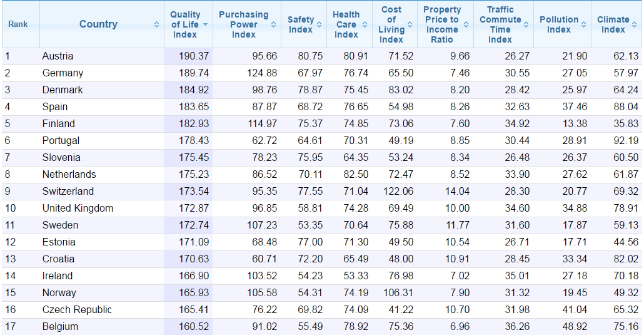
Task: Click Austria's Quality of Life value 190.37
Action: [x=194, y=56]
